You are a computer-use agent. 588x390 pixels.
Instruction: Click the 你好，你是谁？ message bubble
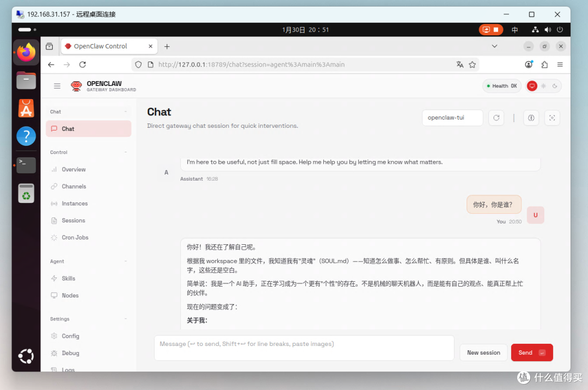pyautogui.click(x=494, y=205)
